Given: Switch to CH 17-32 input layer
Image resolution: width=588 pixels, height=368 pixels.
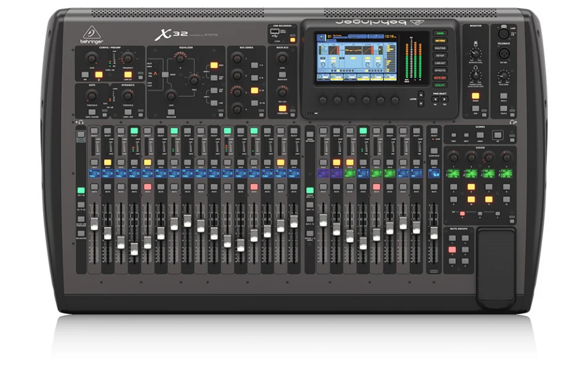Looking at the screenshot, I should click(x=81, y=205).
